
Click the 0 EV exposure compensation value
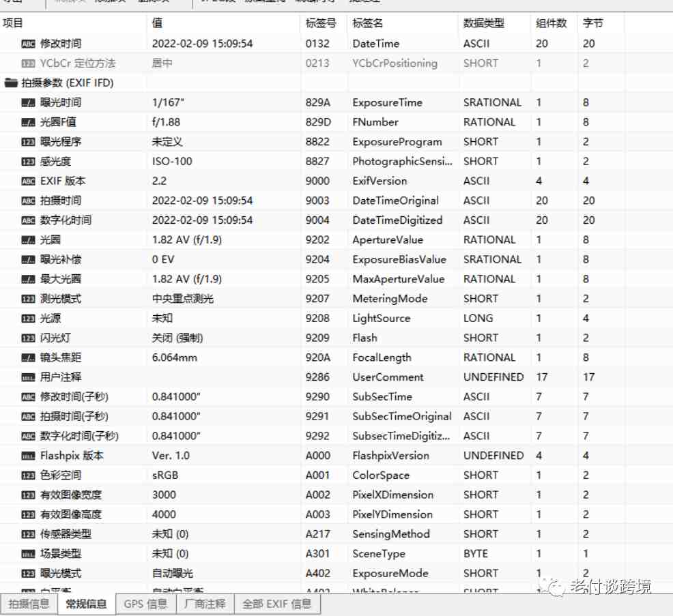[x=163, y=259]
